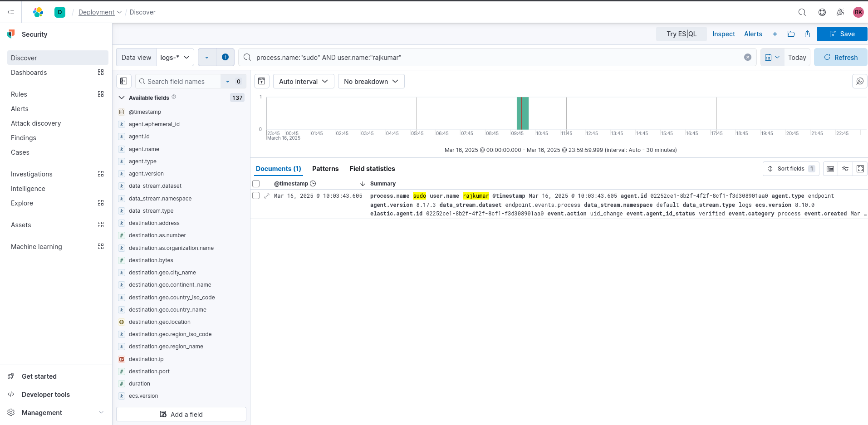Filter fields by type icon

point(233,82)
